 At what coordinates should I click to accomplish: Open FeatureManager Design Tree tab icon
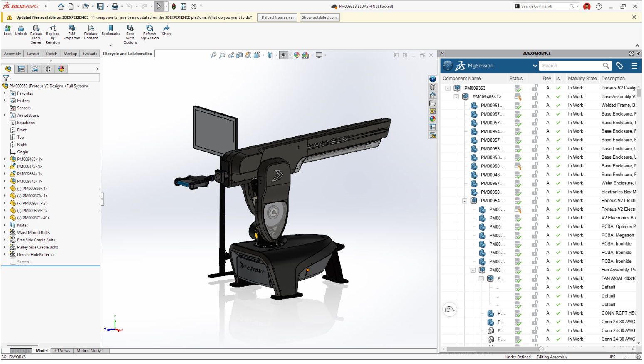[8, 69]
